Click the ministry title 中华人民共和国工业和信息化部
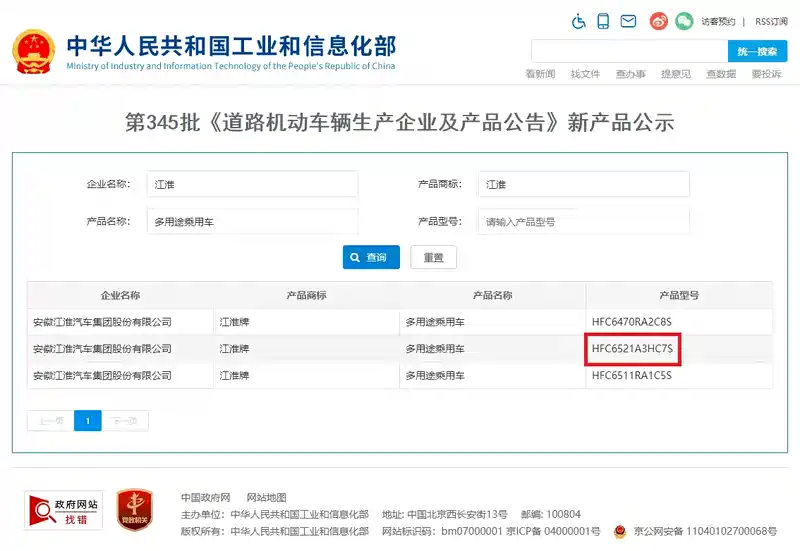 coord(231,46)
